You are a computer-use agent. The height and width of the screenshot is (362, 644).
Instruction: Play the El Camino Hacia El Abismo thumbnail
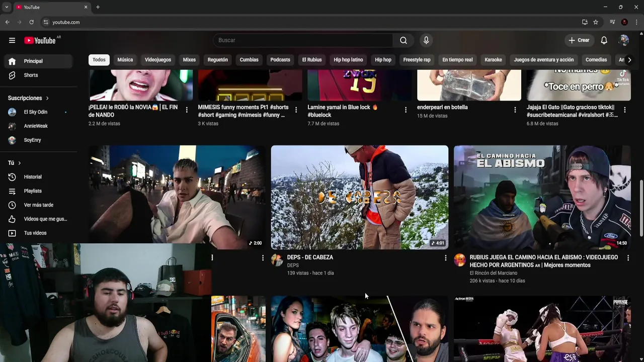(x=542, y=197)
